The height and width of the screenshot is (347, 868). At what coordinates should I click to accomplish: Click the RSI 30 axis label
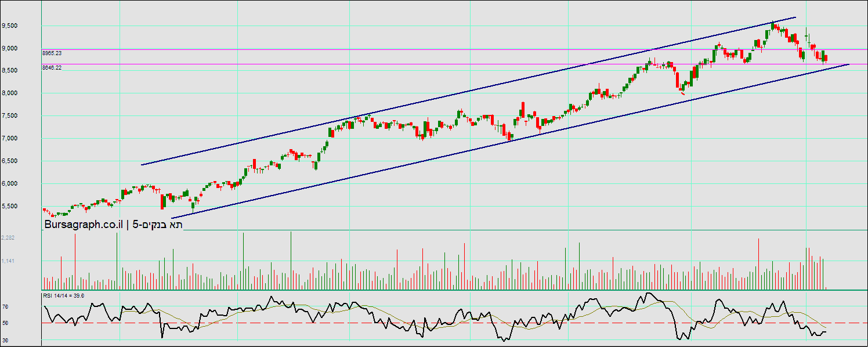[x=5, y=340]
